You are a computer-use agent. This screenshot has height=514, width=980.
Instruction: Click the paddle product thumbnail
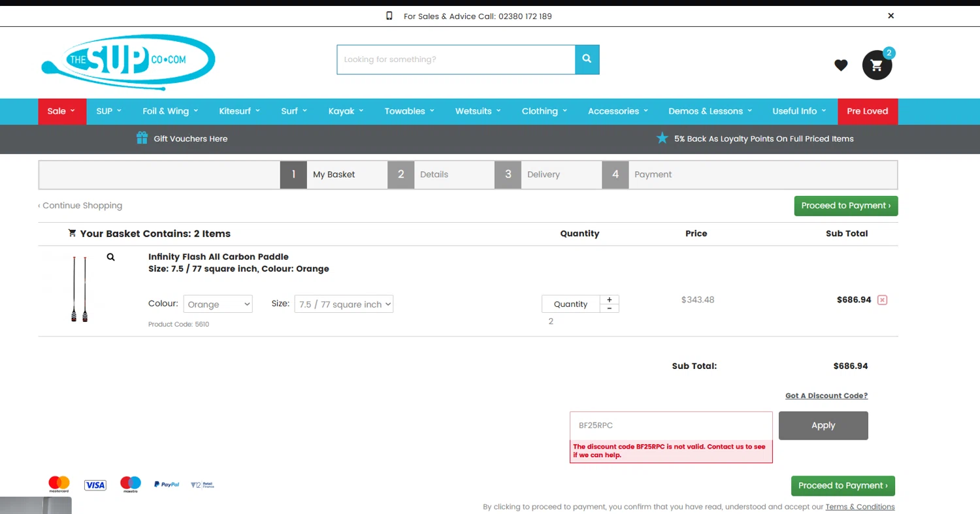click(x=80, y=289)
